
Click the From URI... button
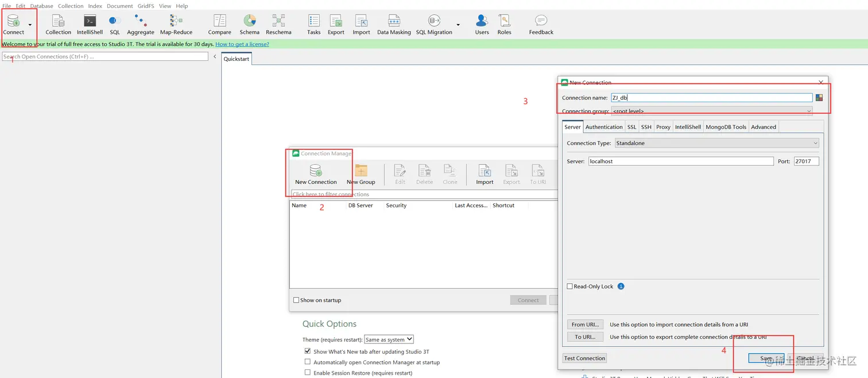(x=585, y=325)
